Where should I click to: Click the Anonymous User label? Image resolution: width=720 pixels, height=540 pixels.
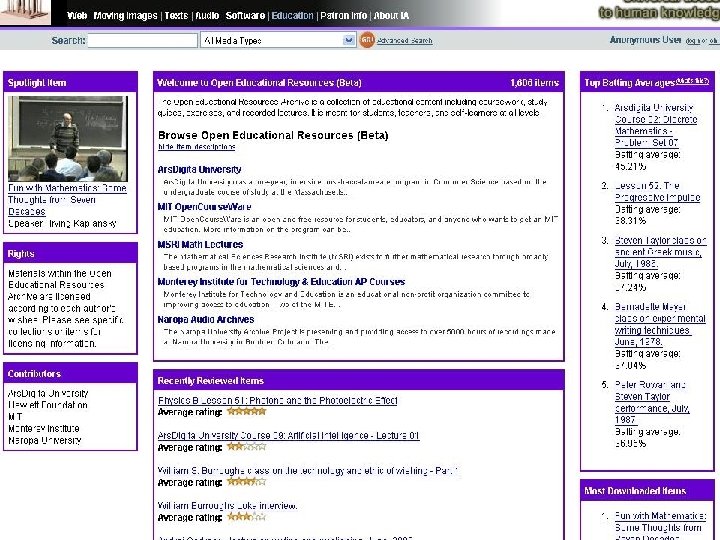[645, 40]
